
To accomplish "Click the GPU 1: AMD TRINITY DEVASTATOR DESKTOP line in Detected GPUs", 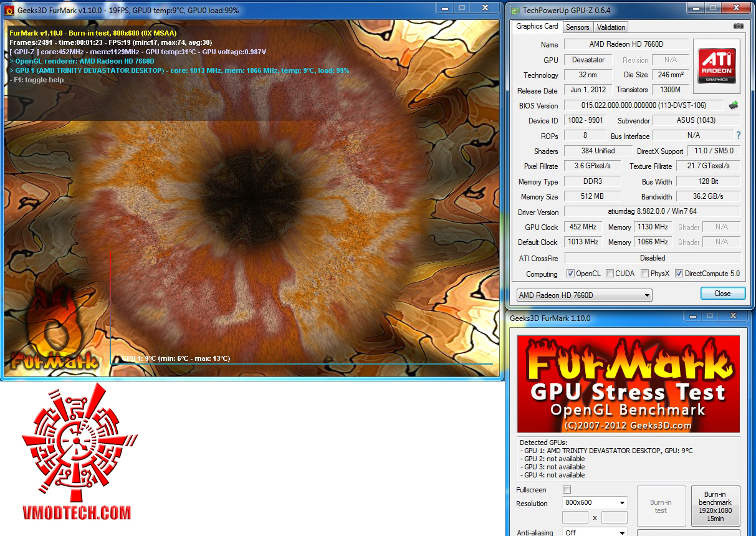I will (606, 451).
